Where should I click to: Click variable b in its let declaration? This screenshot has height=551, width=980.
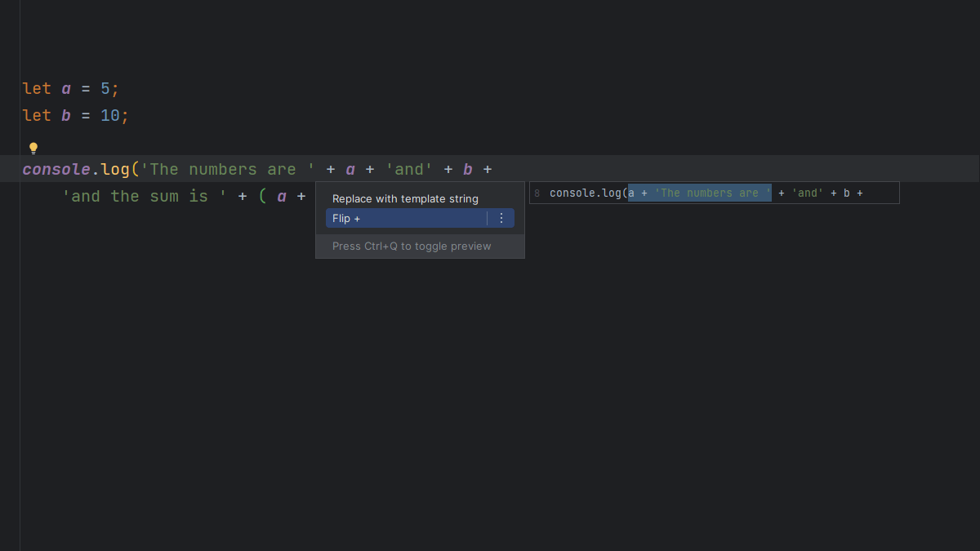pyautogui.click(x=66, y=116)
